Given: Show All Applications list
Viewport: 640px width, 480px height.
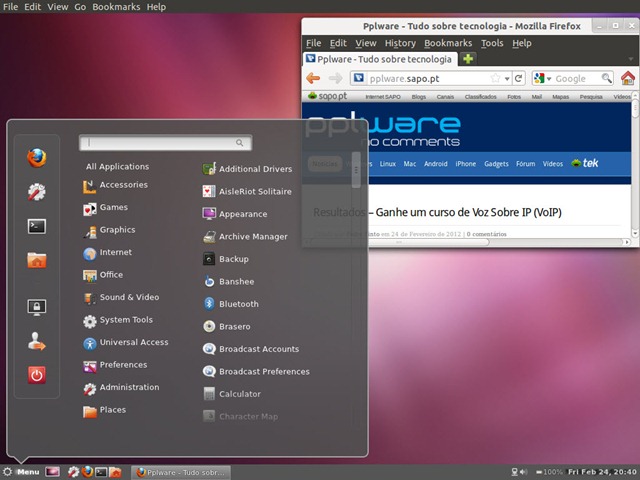Looking at the screenshot, I should tap(118, 167).
